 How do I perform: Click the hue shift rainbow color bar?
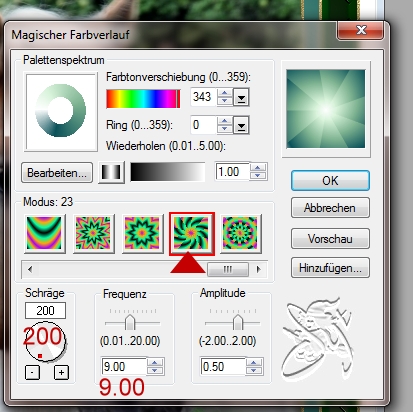click(143, 99)
